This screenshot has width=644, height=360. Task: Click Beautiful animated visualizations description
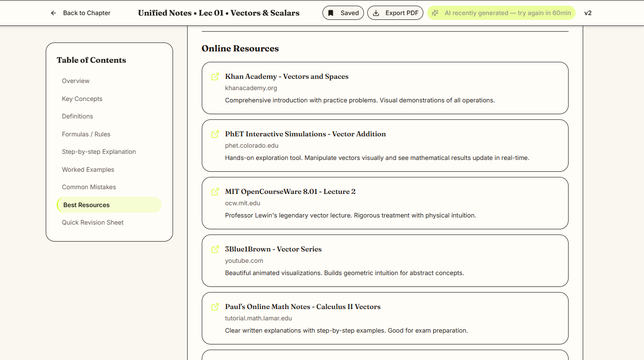tap(345, 273)
